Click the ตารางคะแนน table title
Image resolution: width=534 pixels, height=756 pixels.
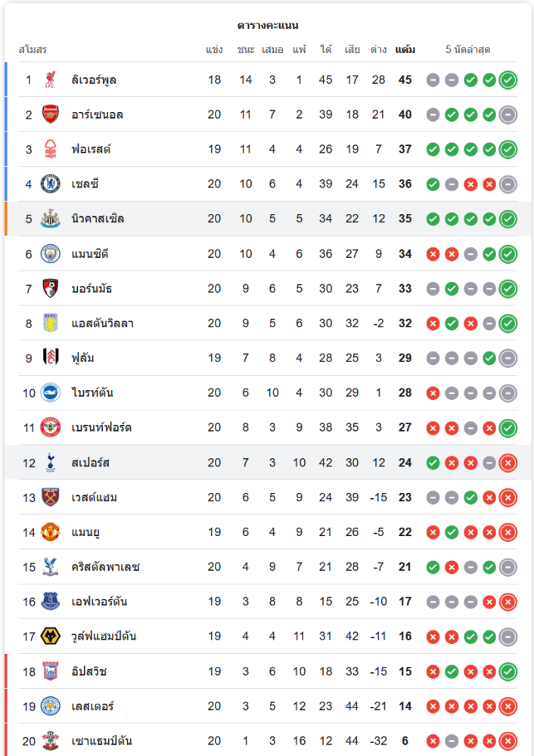[x=268, y=25]
